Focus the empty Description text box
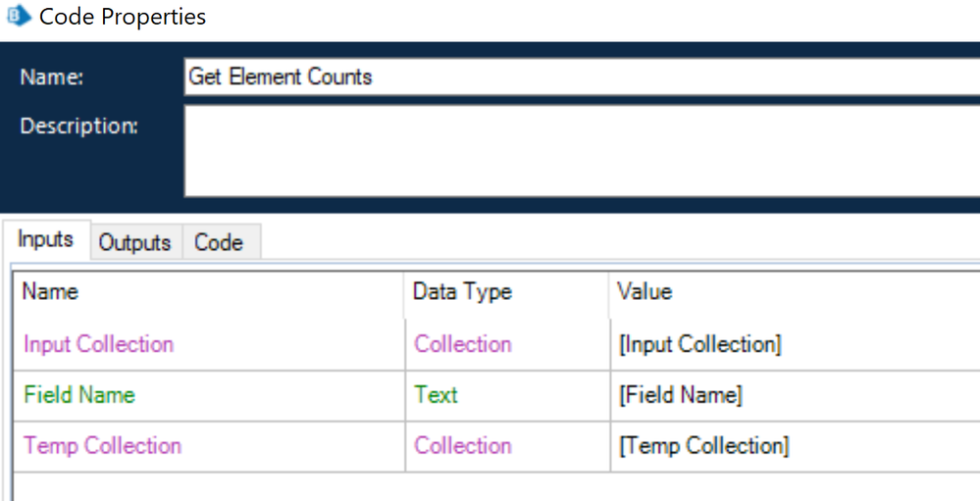980x501 pixels. click(581, 150)
